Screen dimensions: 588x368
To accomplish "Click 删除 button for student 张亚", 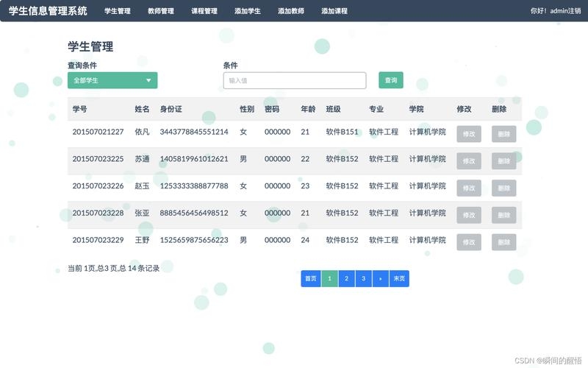I will tap(503, 215).
